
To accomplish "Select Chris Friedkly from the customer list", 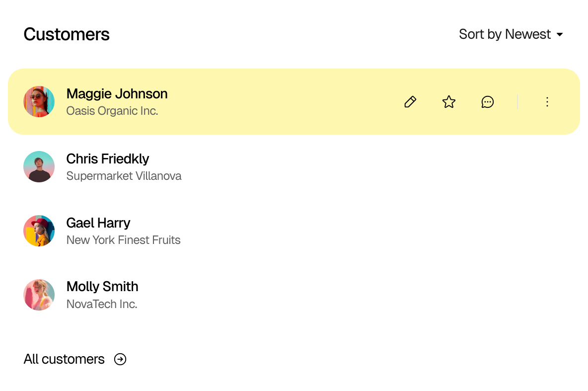I will tap(107, 159).
